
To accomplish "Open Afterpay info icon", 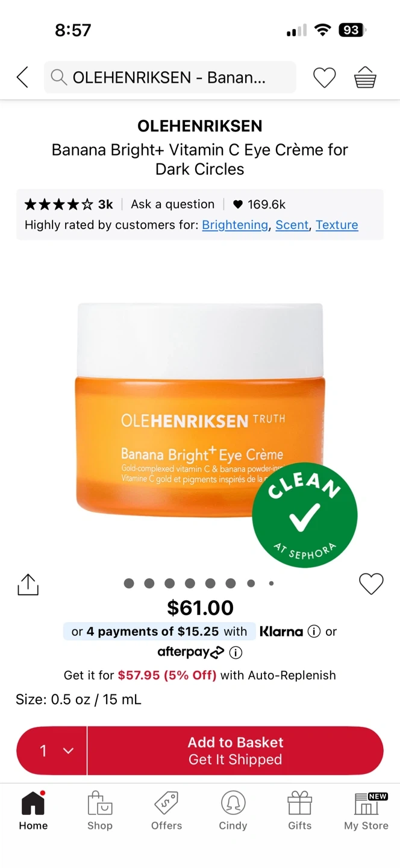I will 236,652.
